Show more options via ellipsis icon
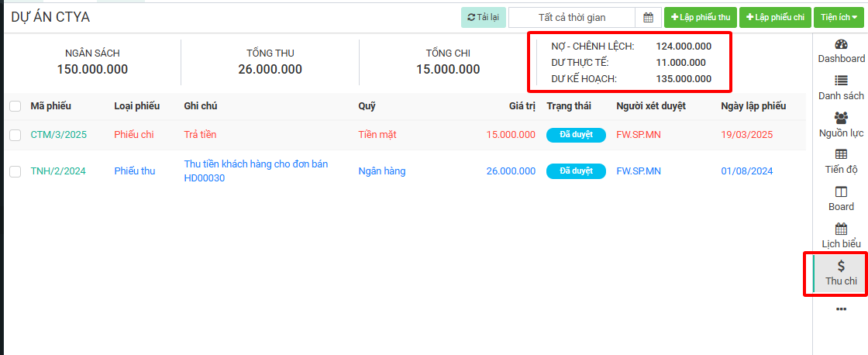Image resolution: width=868 pixels, height=355 pixels. [x=841, y=309]
